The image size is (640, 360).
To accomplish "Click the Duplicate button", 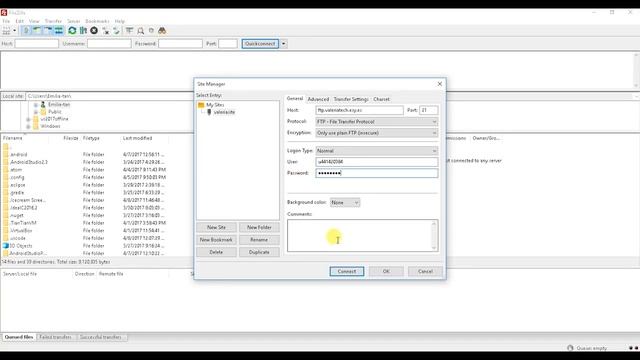I will click(259, 252).
